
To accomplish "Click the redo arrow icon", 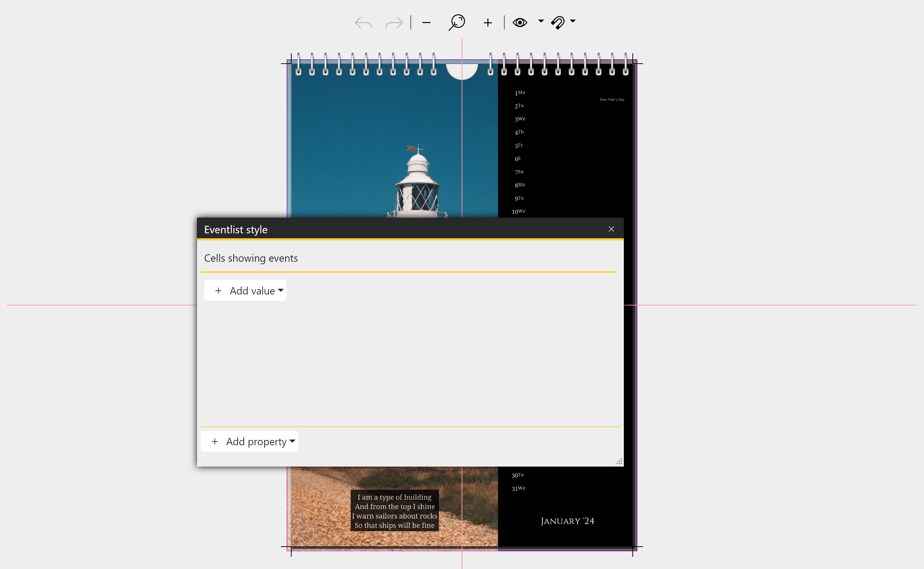I will pyautogui.click(x=394, y=23).
